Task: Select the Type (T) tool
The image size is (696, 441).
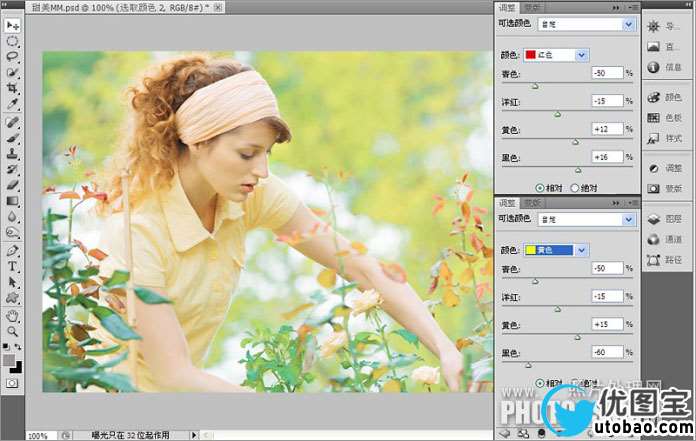Action: 13,267
